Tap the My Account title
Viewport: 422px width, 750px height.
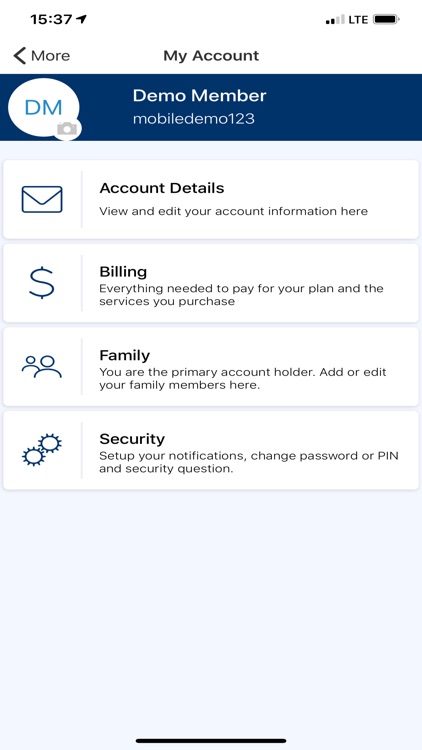coord(211,56)
